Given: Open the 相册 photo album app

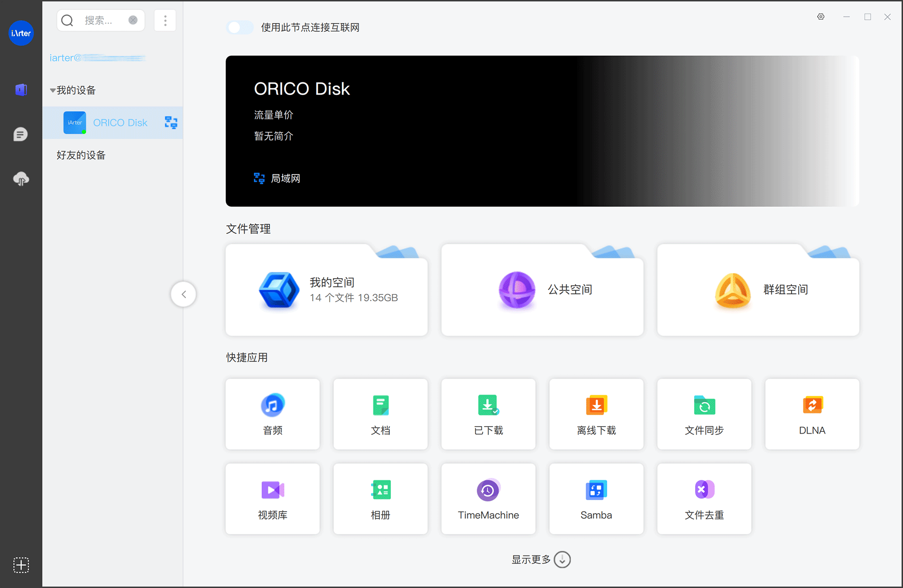Looking at the screenshot, I should coord(380,499).
